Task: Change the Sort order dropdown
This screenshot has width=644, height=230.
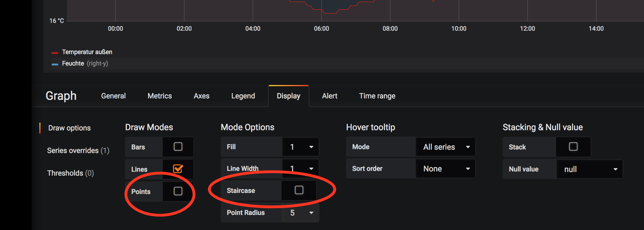Action: coord(446,169)
